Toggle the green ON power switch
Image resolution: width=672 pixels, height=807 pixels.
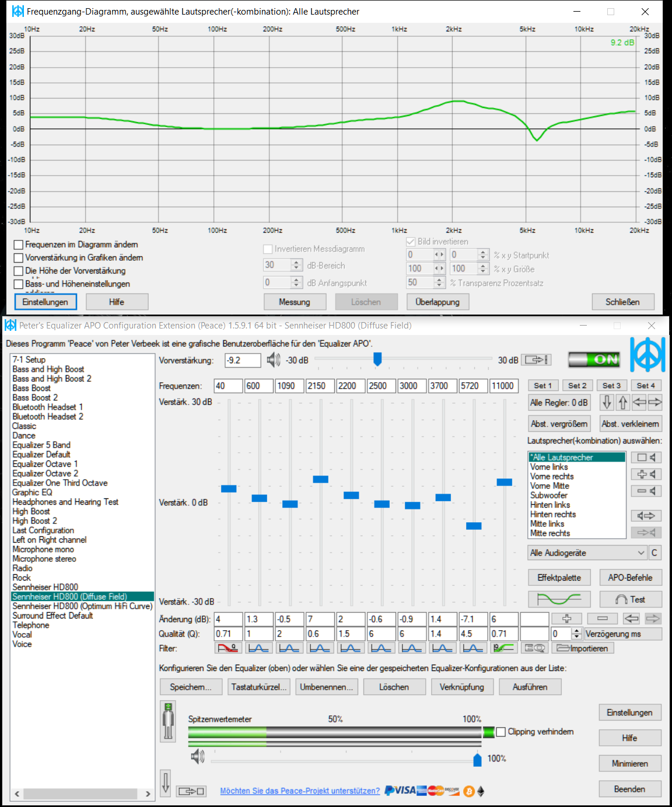pos(594,359)
